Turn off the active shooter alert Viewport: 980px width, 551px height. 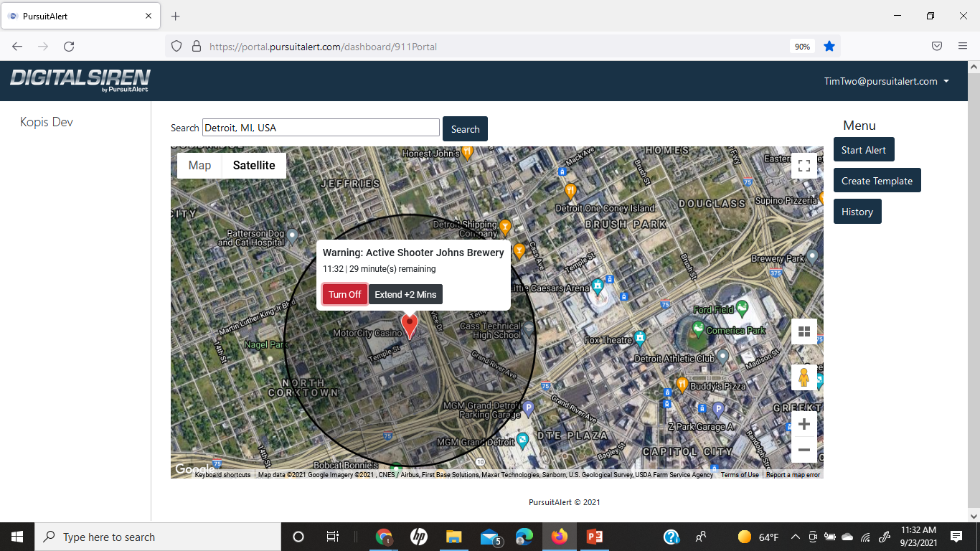point(345,294)
